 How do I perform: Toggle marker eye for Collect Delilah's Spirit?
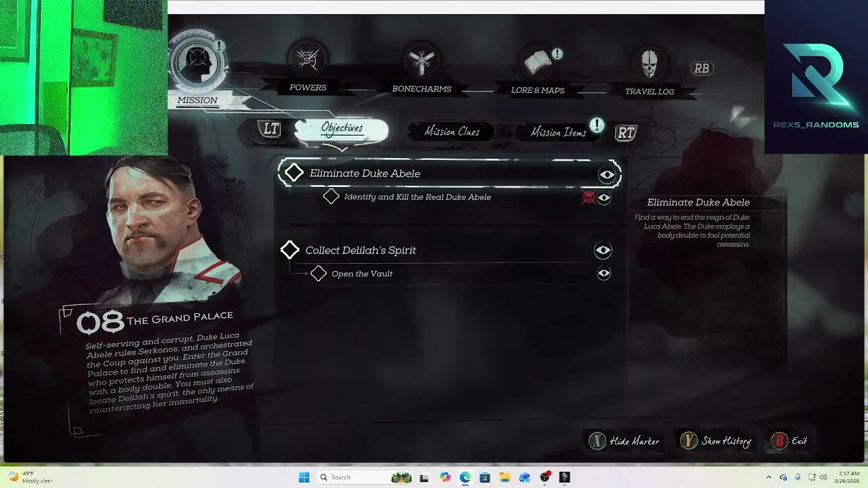click(x=603, y=250)
